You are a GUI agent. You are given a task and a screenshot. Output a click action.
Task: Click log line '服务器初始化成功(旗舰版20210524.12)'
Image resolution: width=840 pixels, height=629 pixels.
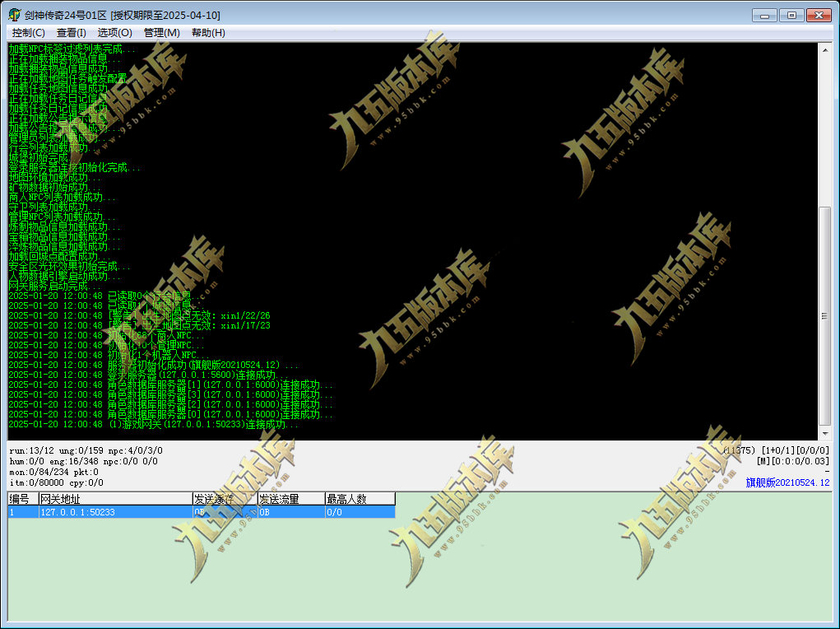tap(154, 365)
